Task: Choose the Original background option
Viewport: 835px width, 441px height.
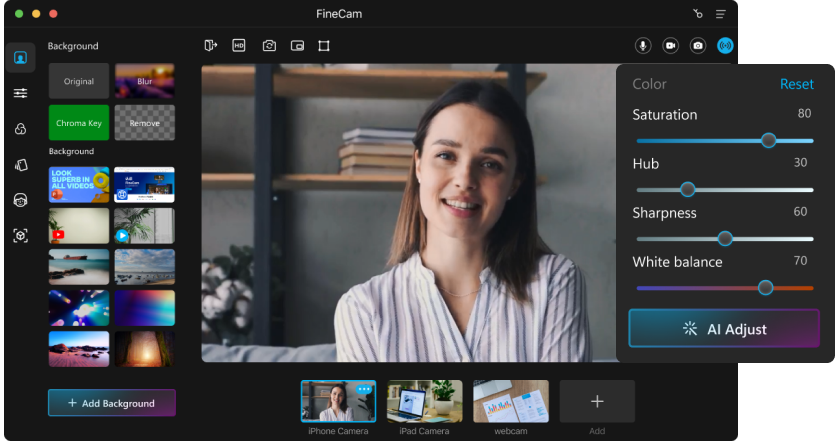Action: (79, 81)
